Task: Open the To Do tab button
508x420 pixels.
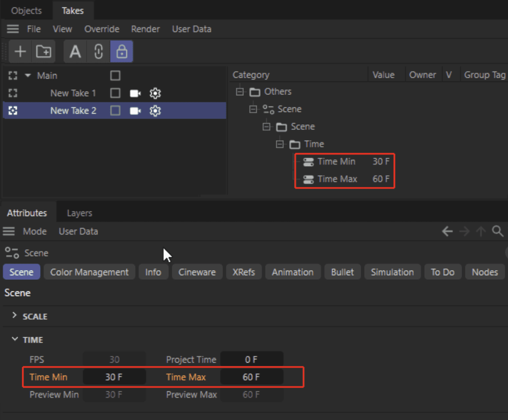Action: click(x=443, y=272)
